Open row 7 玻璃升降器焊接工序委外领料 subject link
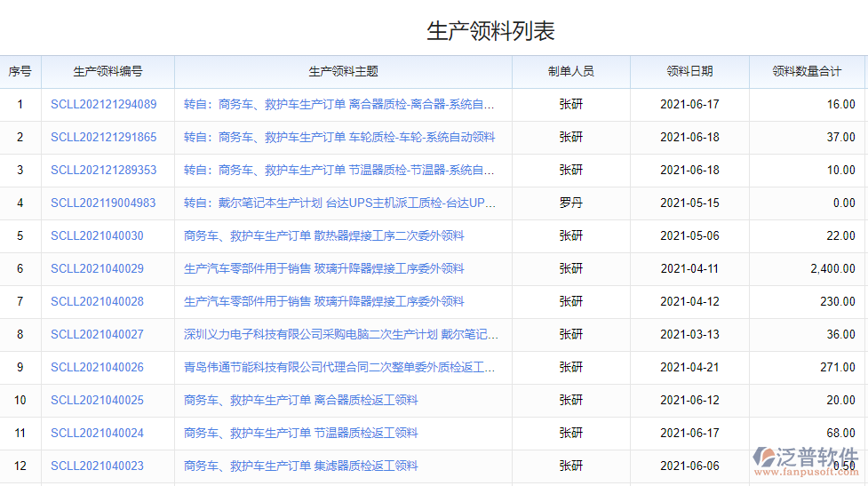 324,301
